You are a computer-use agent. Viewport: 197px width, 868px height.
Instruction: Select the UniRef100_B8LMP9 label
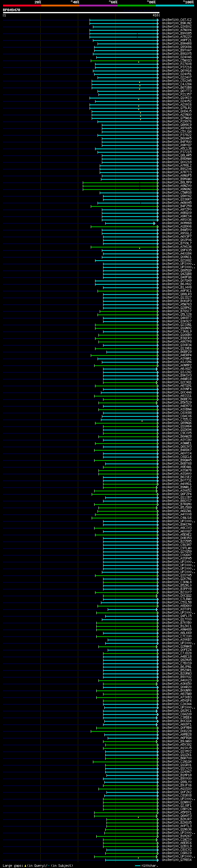tap(177, 183)
